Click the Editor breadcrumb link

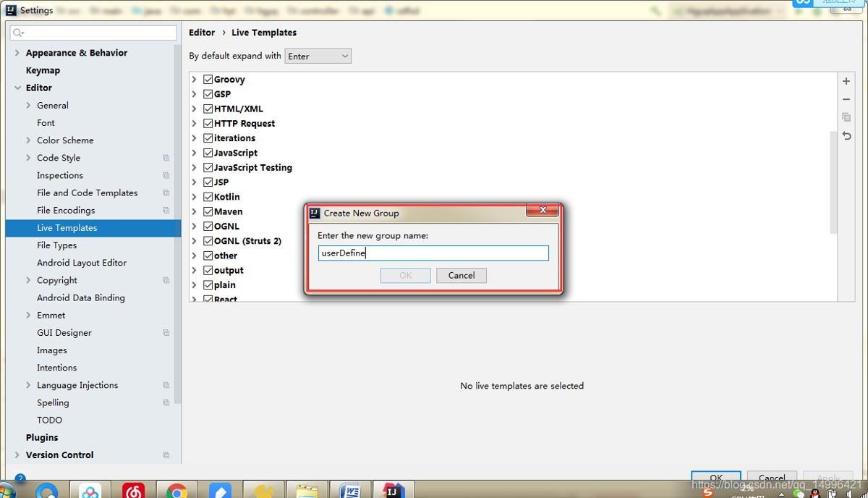click(x=202, y=33)
